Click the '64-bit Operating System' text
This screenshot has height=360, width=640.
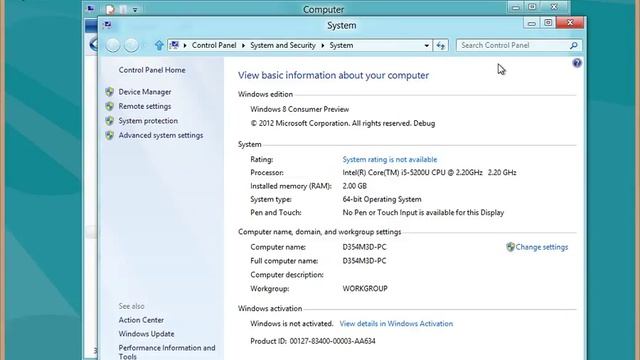coord(382,199)
